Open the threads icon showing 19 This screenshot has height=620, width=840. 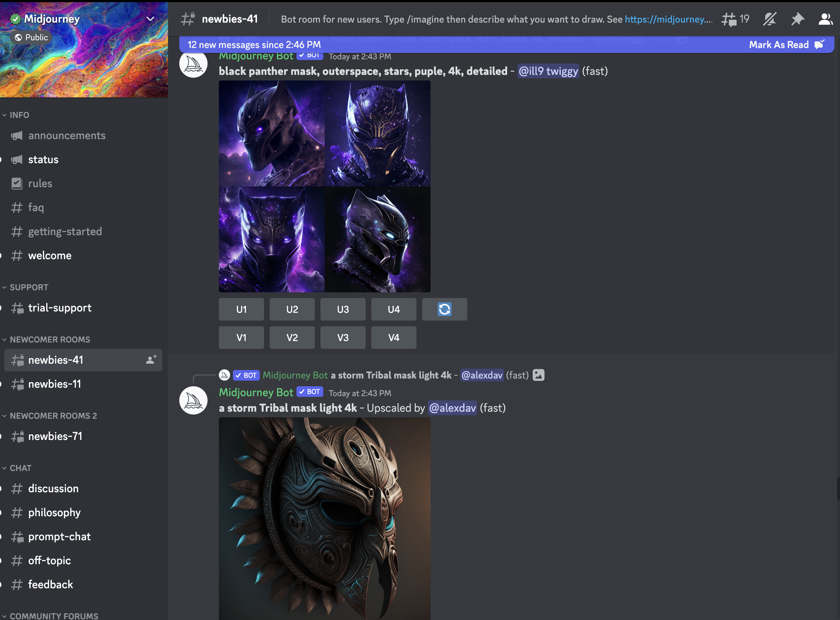tap(734, 19)
